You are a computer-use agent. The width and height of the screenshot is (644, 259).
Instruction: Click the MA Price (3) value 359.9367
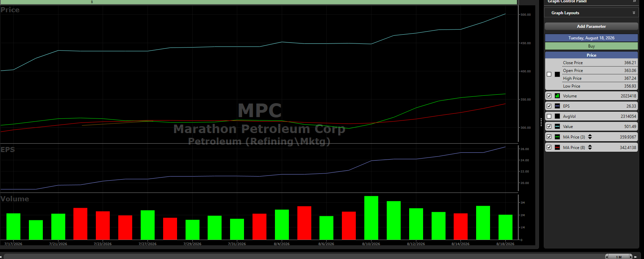click(628, 137)
